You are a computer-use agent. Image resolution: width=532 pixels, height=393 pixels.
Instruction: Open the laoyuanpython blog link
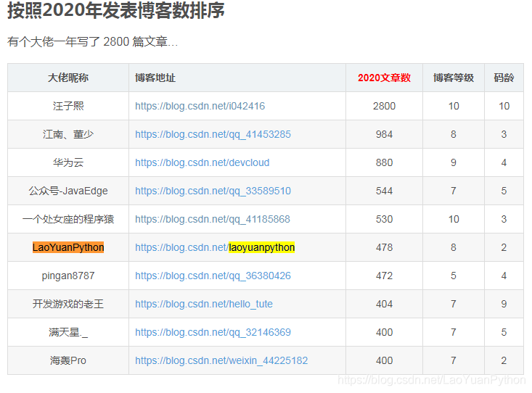(x=215, y=247)
